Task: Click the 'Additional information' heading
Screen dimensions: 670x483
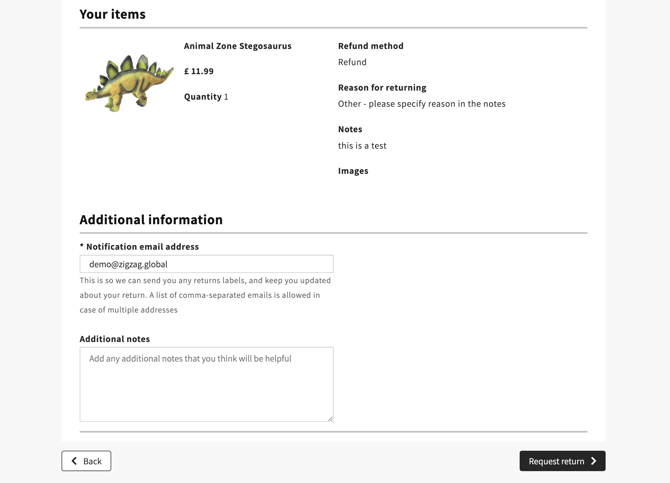Action: tap(151, 220)
